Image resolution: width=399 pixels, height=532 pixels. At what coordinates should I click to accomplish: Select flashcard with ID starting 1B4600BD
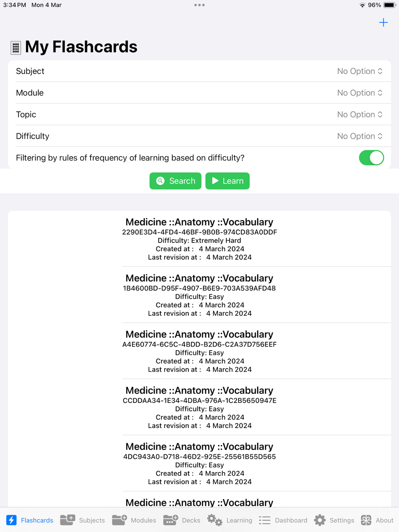pos(199,295)
